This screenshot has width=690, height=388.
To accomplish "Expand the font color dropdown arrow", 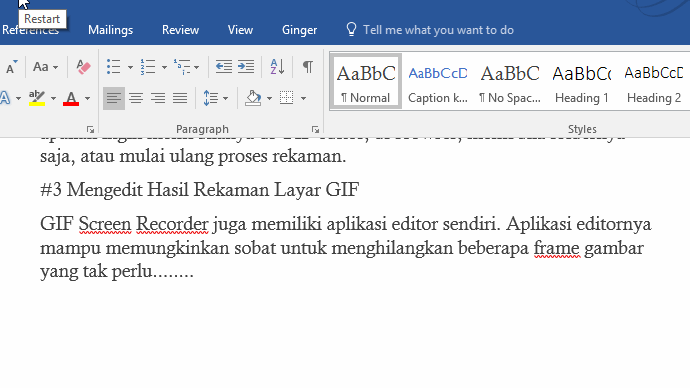I will tap(87, 99).
